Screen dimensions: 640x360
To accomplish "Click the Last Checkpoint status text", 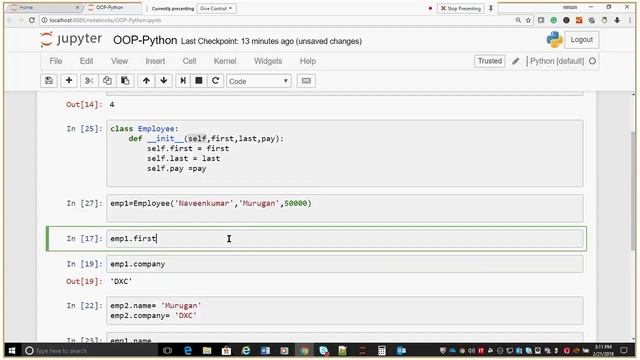I will 271,41.
